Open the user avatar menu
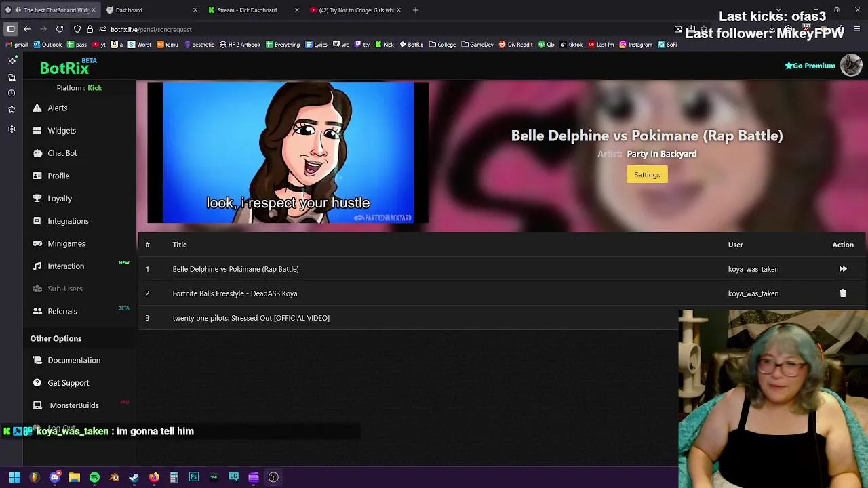868x488 pixels. click(851, 66)
